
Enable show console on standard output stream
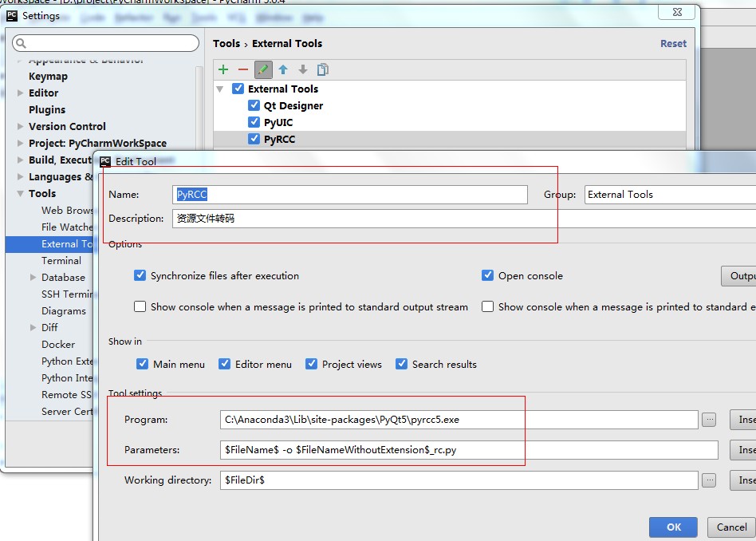[140, 307]
